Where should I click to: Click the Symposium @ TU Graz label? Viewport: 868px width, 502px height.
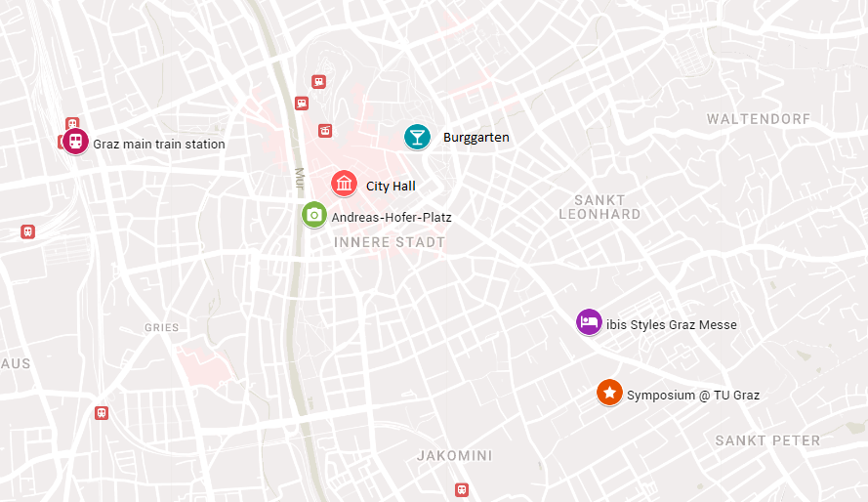coord(693,396)
